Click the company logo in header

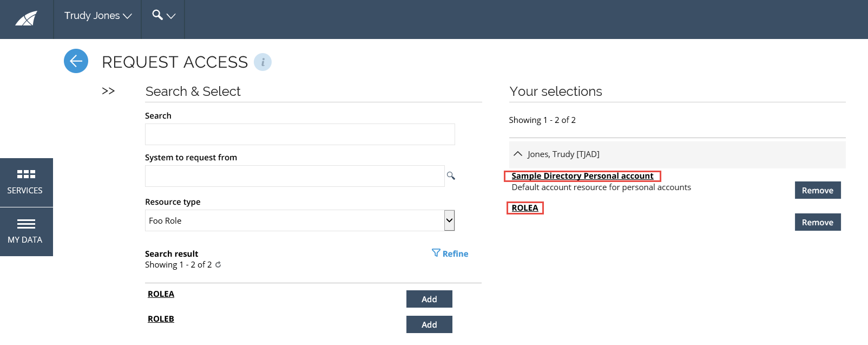26,19
